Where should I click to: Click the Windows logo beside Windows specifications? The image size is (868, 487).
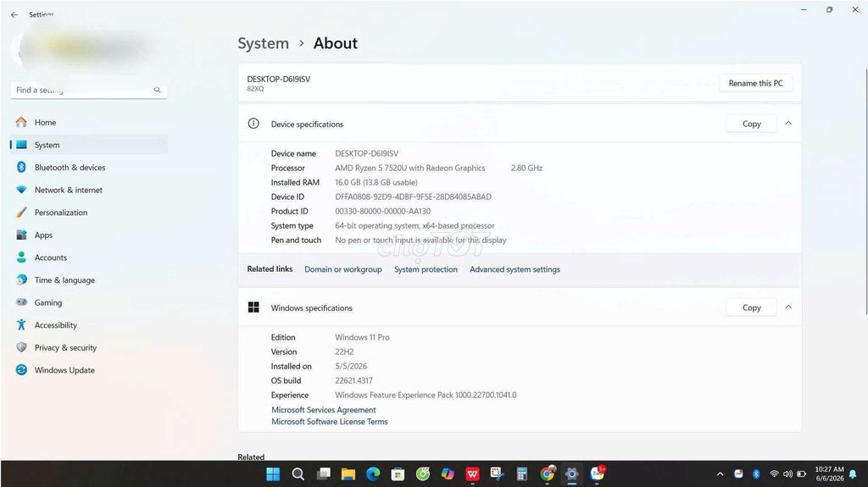pos(253,307)
